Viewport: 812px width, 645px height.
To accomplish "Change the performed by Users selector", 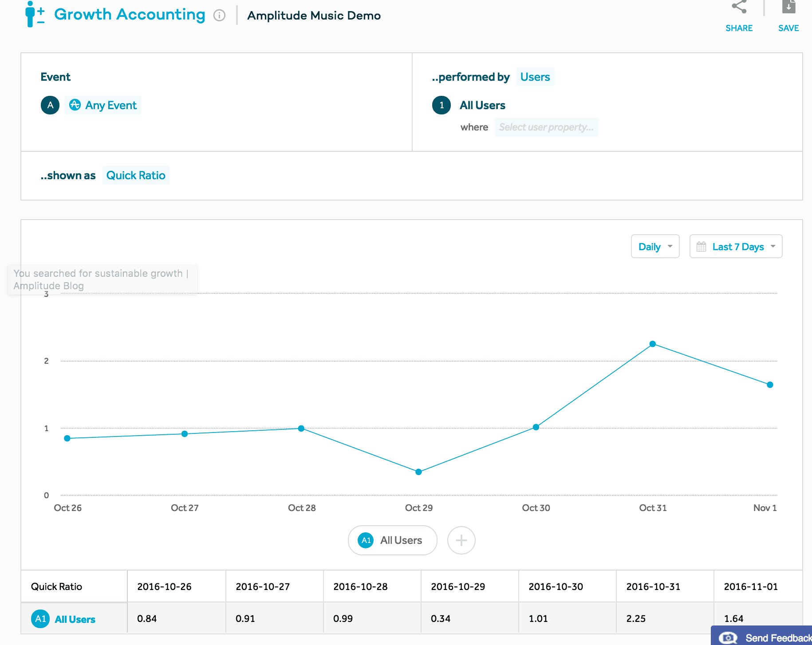I will [x=535, y=77].
